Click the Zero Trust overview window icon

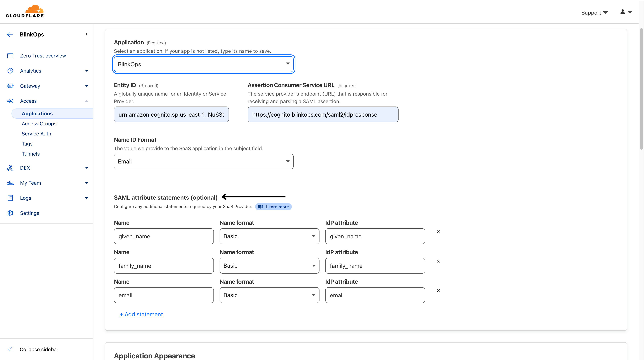click(10, 56)
